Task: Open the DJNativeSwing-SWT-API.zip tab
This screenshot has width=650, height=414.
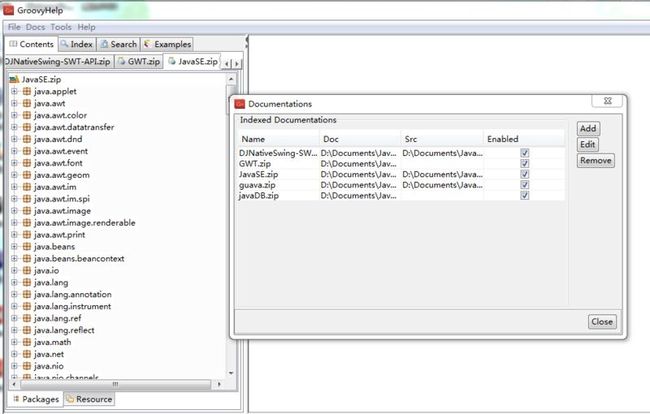Action: pos(58,61)
